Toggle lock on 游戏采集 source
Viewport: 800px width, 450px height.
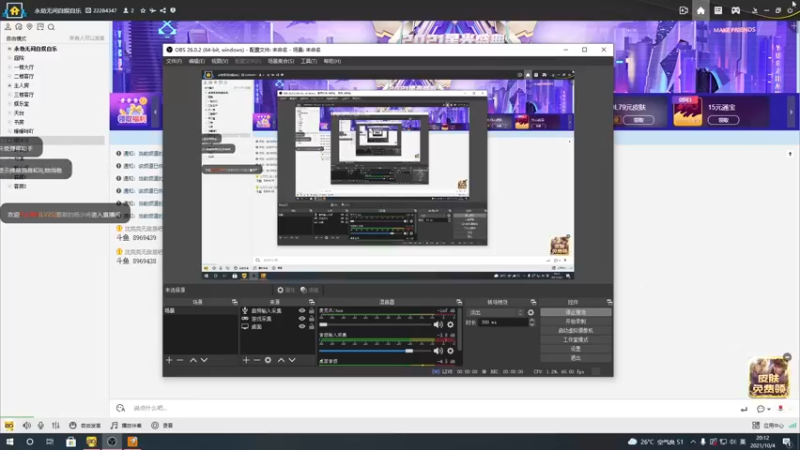[x=311, y=318]
